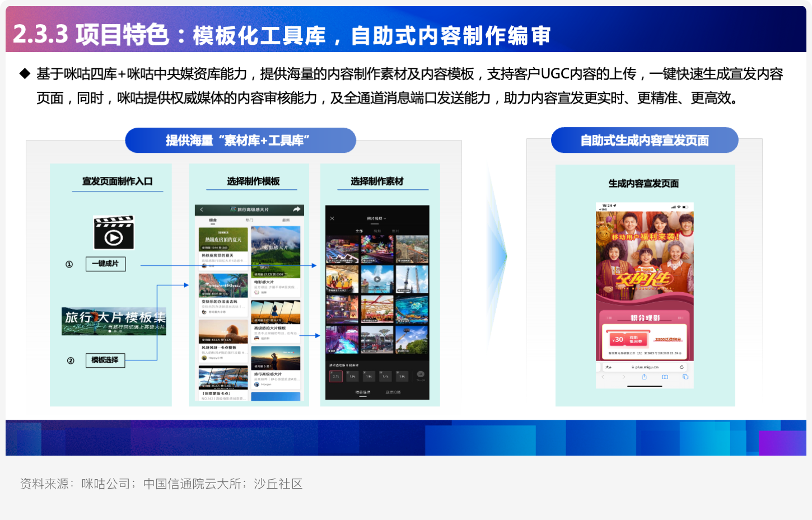Open the browser tabs overview icon
The image size is (812, 520).
click(x=685, y=377)
